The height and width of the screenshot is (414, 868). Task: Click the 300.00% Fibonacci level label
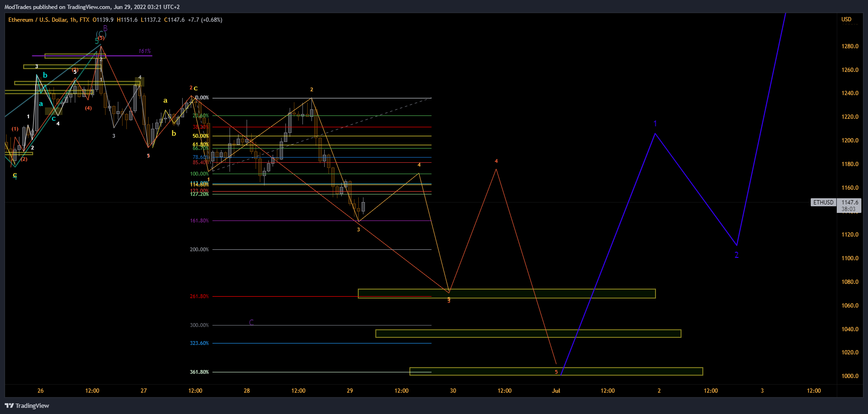point(199,326)
